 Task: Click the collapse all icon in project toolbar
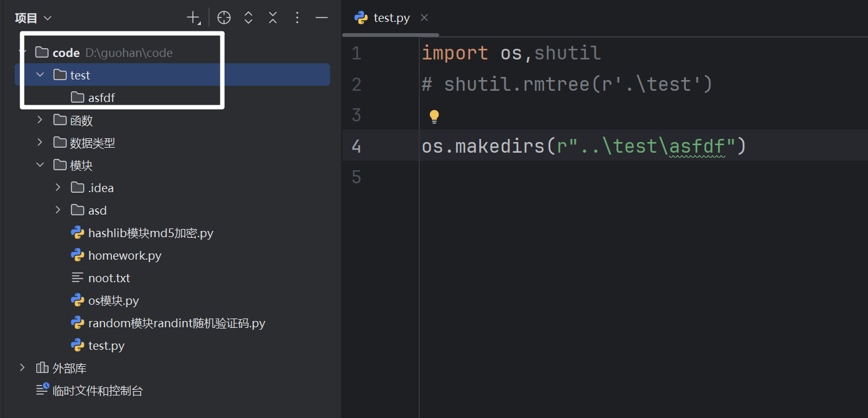coord(273,18)
